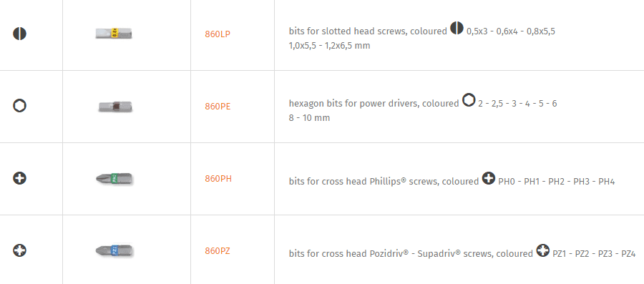This screenshot has width=644, height=284.
Task: Open the 860PH product link
Action: click(218, 179)
